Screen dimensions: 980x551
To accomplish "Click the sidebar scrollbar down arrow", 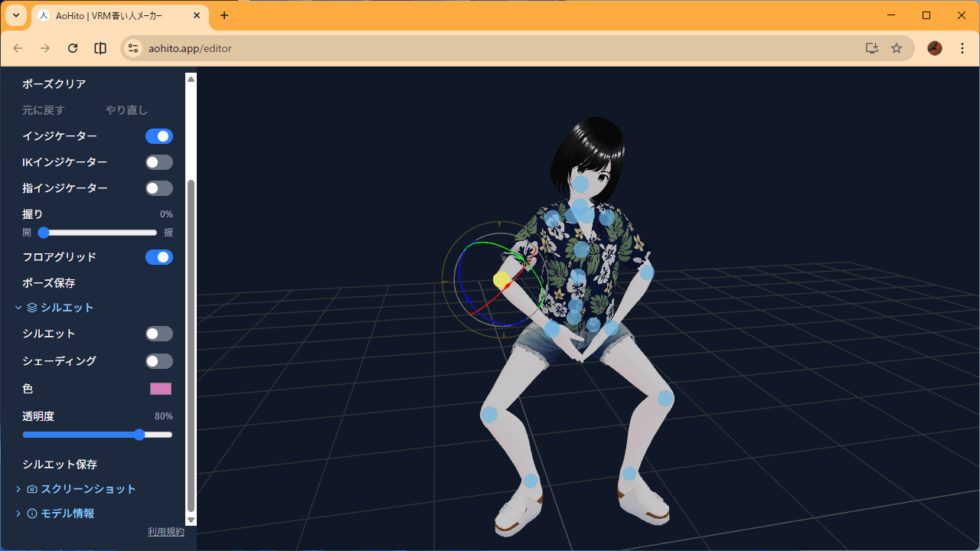I will point(191,520).
